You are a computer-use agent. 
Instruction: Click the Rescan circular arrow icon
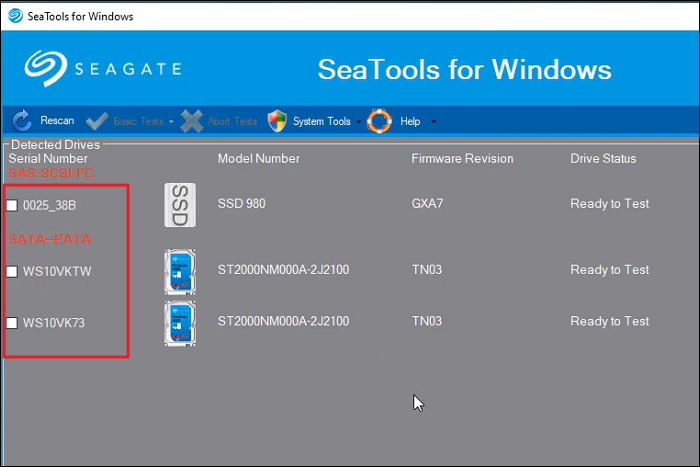(x=22, y=121)
